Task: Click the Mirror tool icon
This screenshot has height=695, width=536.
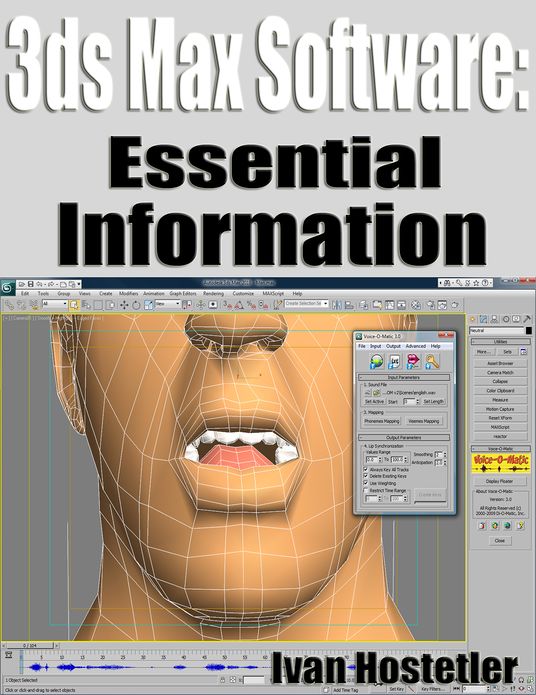Action: [x=337, y=305]
